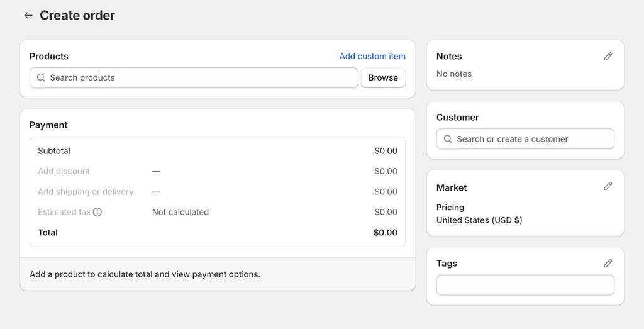Click the magnifier icon in customer search

tap(448, 139)
